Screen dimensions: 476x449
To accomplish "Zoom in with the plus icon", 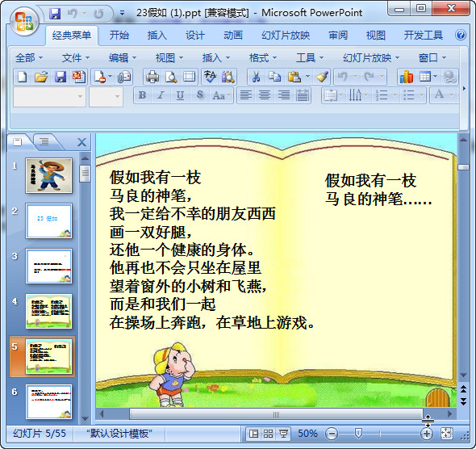I will [427, 434].
